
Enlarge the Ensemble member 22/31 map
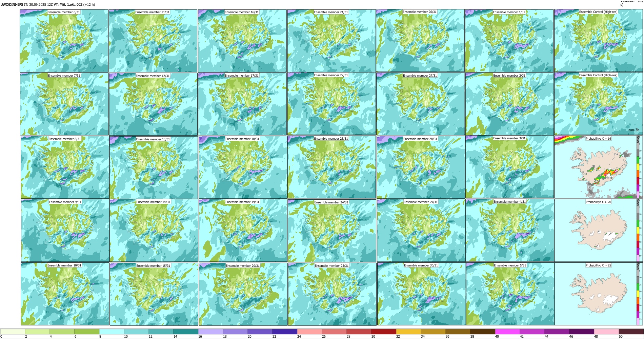click(x=331, y=104)
